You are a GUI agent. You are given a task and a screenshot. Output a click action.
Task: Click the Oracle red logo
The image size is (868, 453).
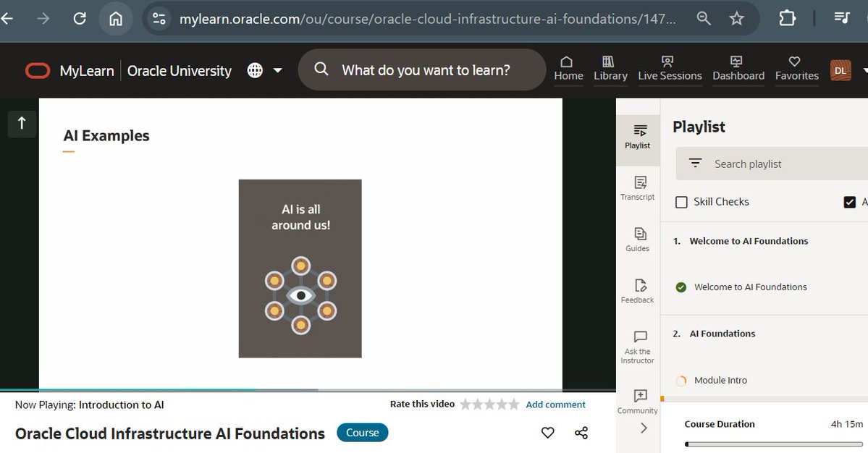click(x=38, y=71)
